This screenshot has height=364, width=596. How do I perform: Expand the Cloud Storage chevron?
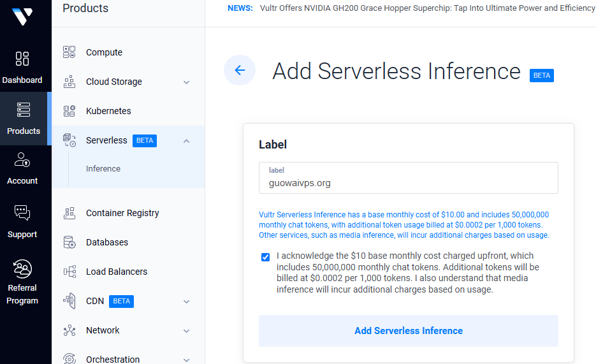point(186,82)
